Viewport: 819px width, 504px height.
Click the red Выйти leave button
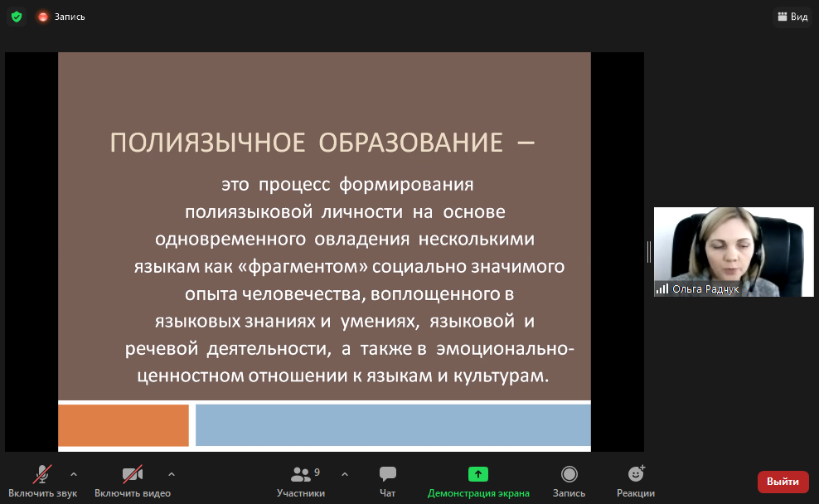pyautogui.click(x=783, y=482)
